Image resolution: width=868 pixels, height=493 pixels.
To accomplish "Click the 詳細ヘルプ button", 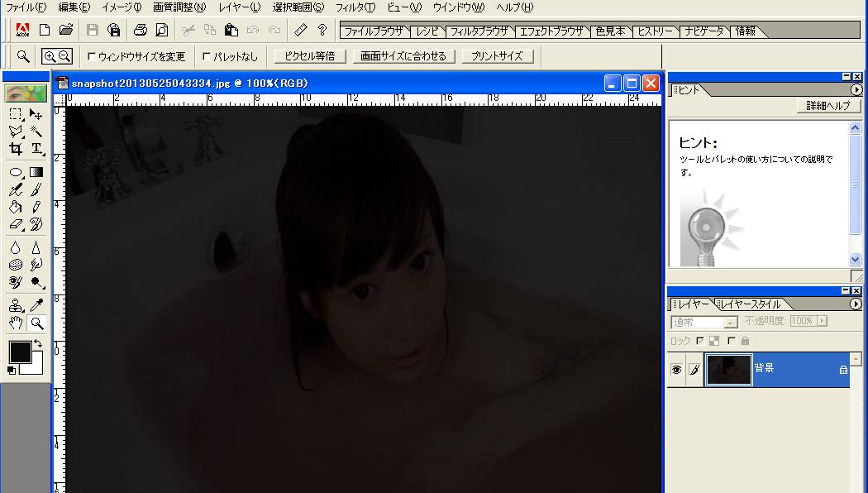I will pos(828,106).
